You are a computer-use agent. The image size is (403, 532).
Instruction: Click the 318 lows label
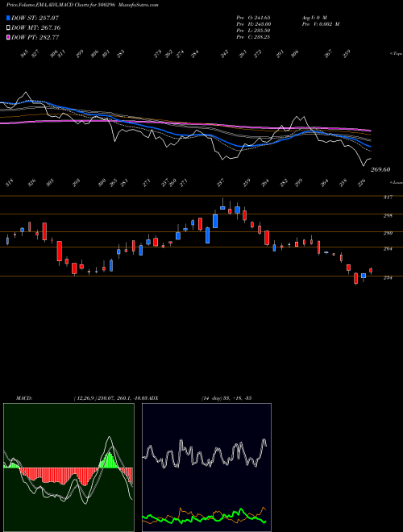(x=10, y=183)
